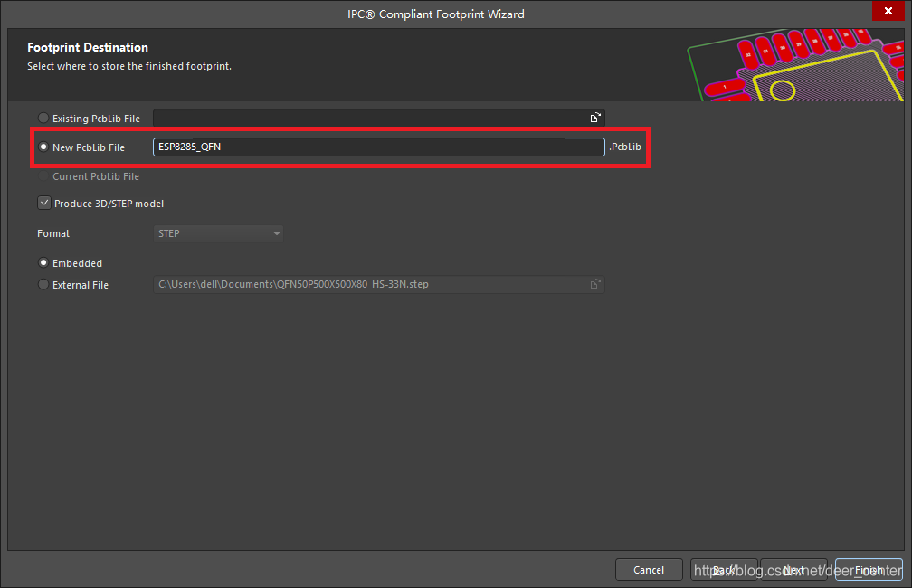Choose the Embedded radio option
The image size is (912, 588).
[43, 263]
